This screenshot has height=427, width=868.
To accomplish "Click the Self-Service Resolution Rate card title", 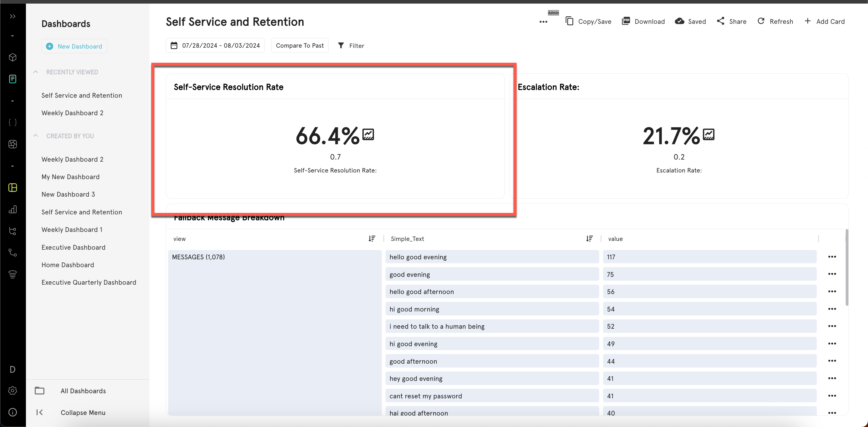I will tap(228, 87).
